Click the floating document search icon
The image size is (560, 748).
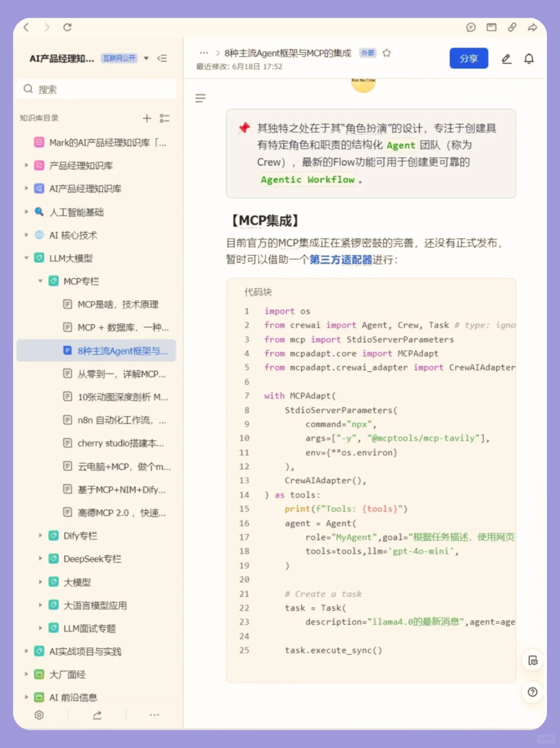(x=533, y=660)
